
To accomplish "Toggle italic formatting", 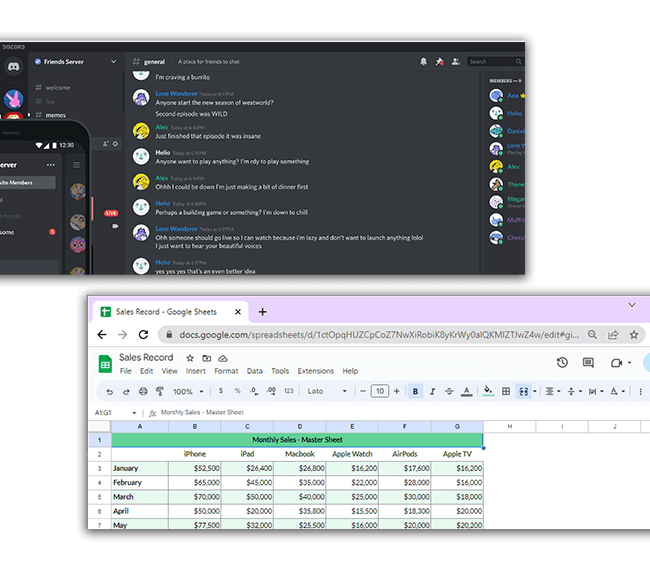I will (432, 391).
